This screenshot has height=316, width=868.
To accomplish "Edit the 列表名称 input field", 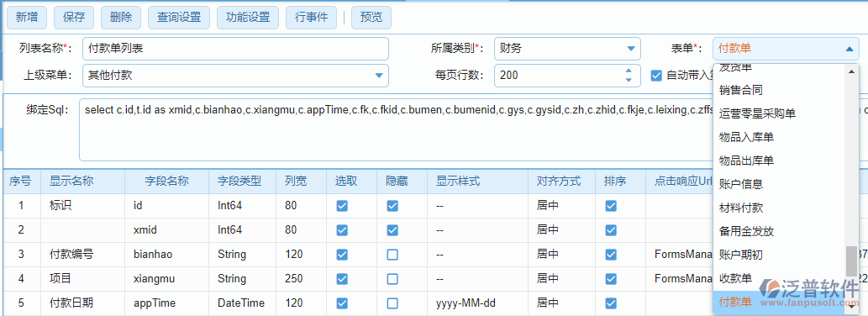I will pyautogui.click(x=235, y=49).
